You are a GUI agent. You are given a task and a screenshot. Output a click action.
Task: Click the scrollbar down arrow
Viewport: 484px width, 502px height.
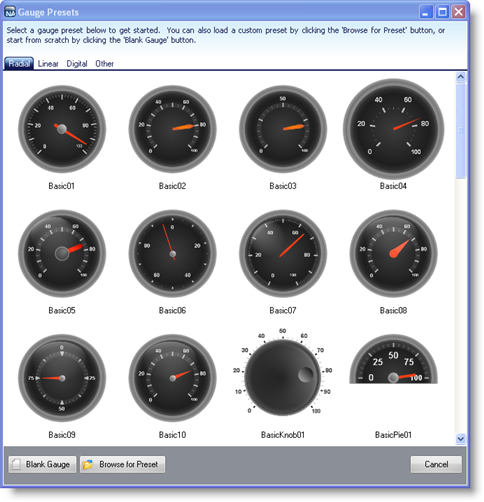click(x=461, y=439)
